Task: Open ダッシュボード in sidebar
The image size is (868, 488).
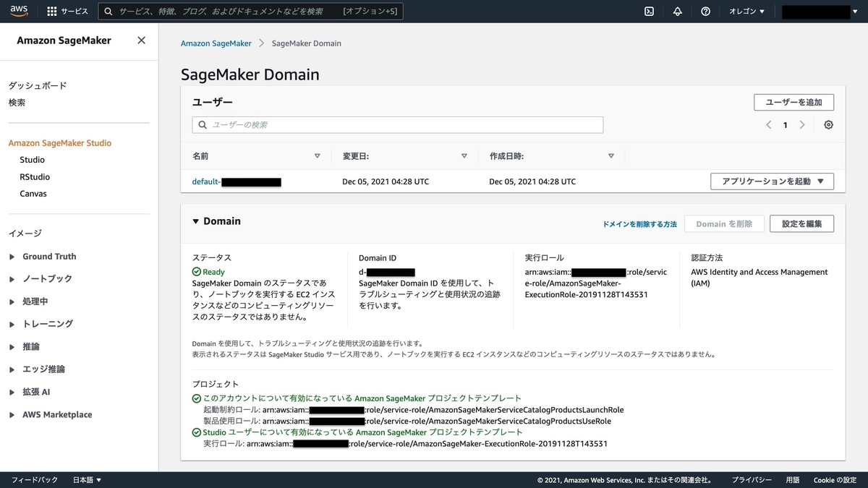Action: pos(38,85)
